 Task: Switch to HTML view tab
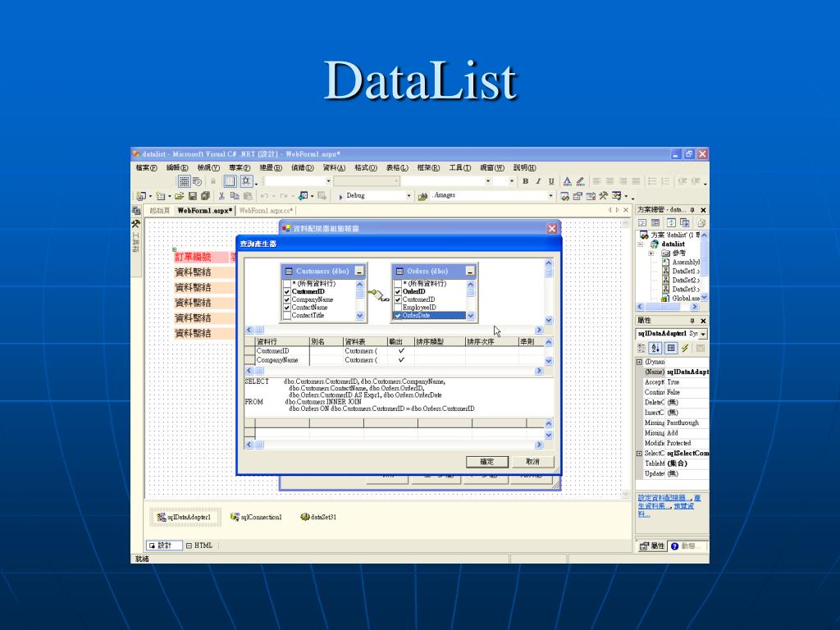[x=199, y=546]
